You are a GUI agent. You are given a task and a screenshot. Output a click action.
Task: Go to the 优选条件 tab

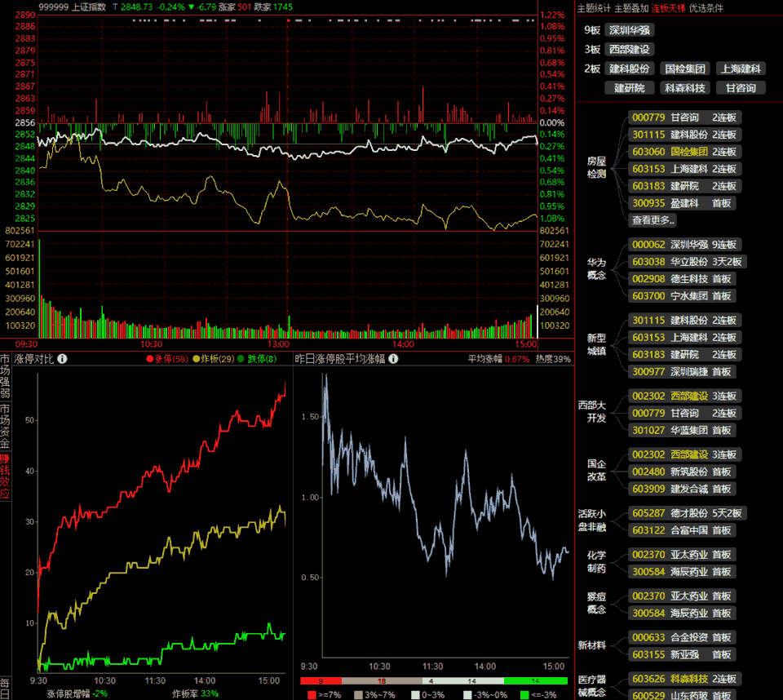click(x=706, y=8)
